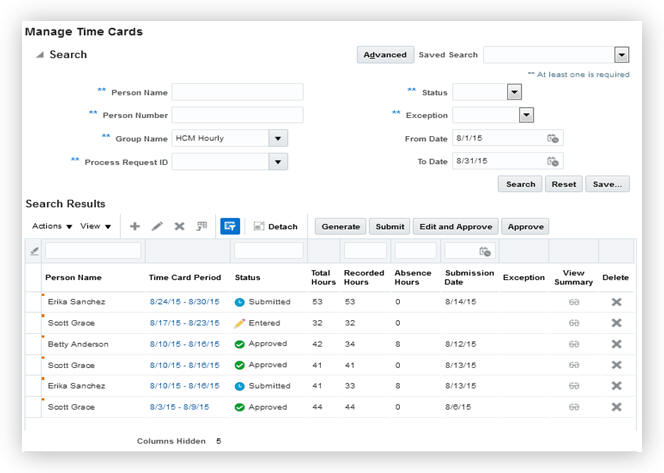The height and width of the screenshot is (473, 664).
Task: Collapse the Search section
Action: point(40,55)
